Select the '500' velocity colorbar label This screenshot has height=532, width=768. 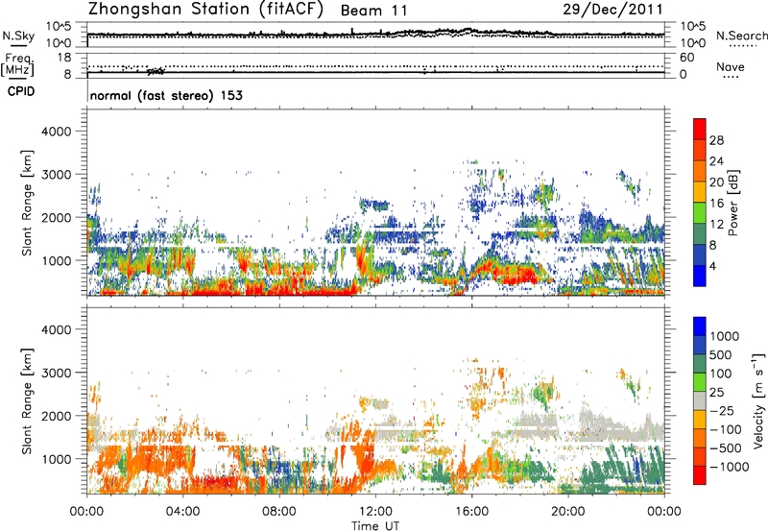[x=720, y=354]
